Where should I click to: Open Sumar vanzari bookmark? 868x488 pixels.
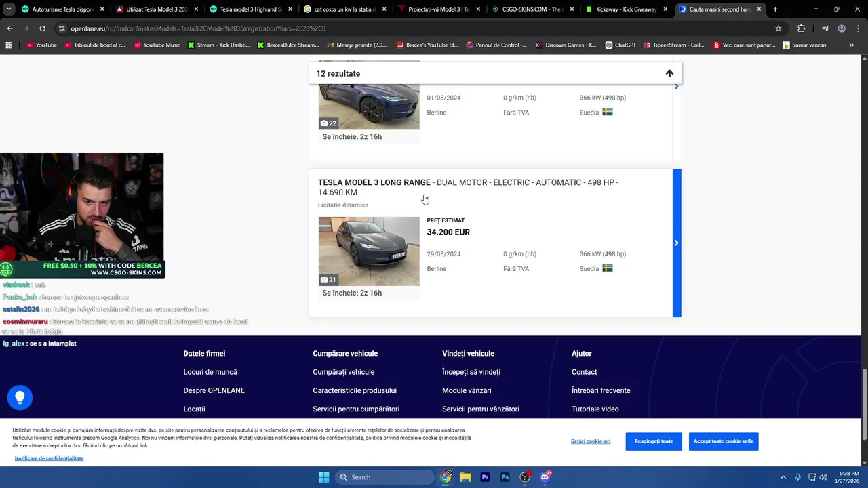(x=804, y=45)
